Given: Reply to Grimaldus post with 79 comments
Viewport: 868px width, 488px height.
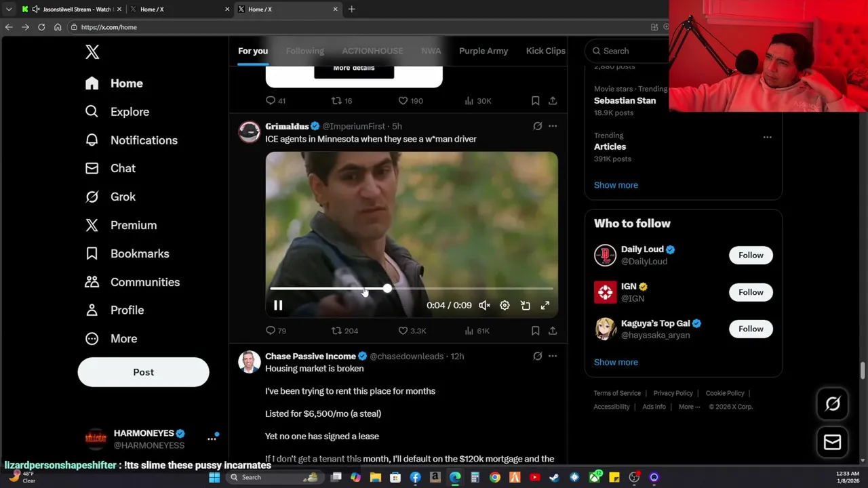Looking at the screenshot, I should point(276,331).
